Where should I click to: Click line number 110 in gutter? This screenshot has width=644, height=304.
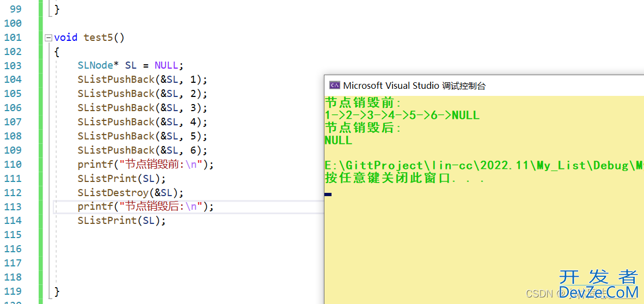tap(13, 165)
